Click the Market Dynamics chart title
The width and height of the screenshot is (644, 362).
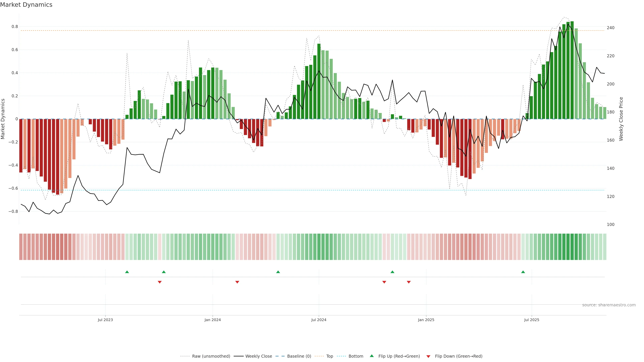pyautogui.click(x=26, y=5)
